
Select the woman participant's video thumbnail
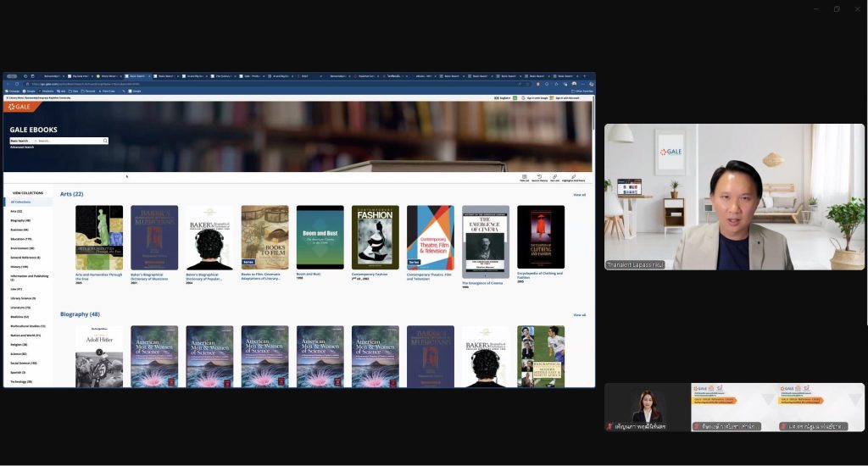[647, 408]
